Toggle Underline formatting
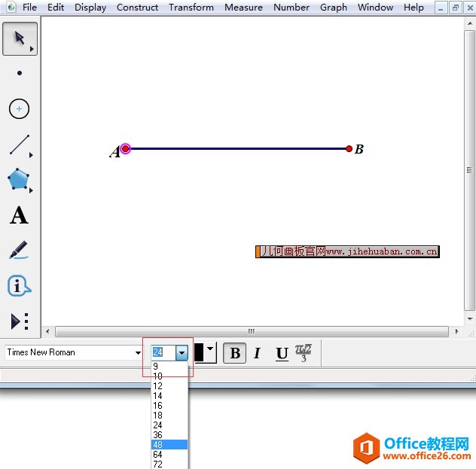 282,353
